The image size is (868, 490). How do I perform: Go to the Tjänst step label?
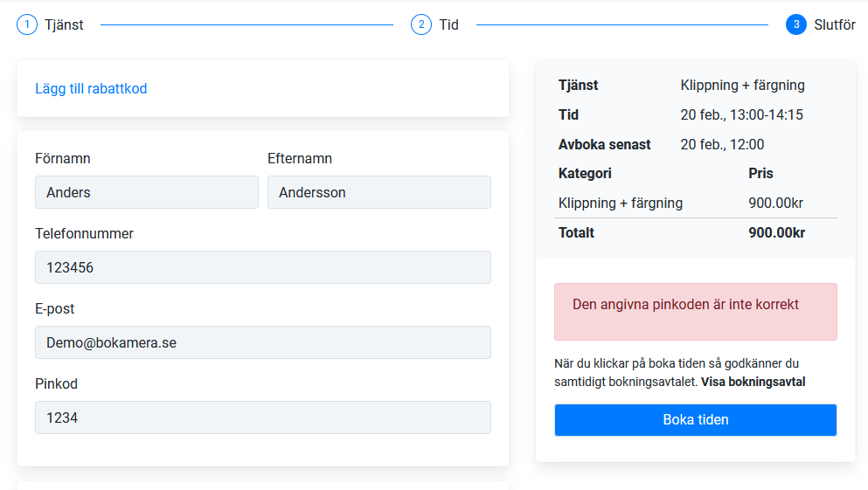point(64,24)
